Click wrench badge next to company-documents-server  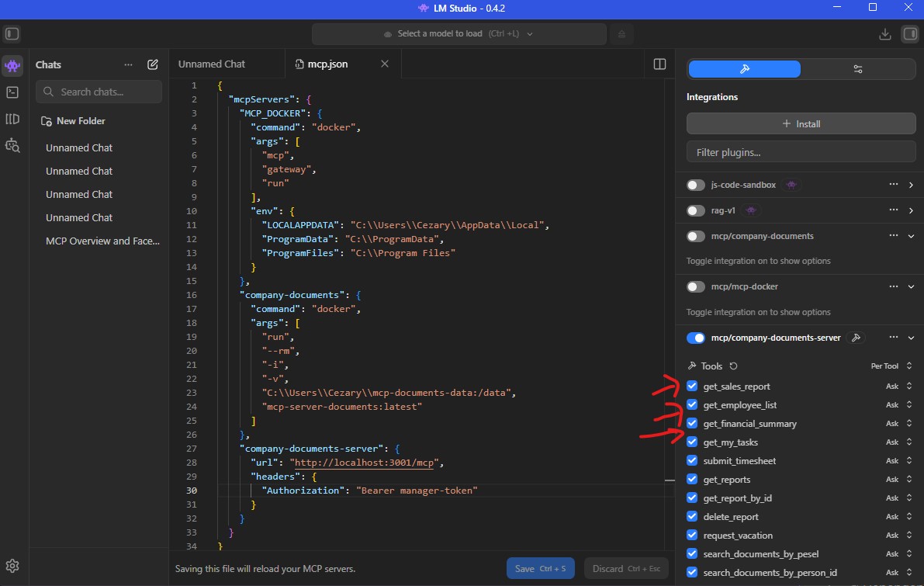click(x=856, y=338)
